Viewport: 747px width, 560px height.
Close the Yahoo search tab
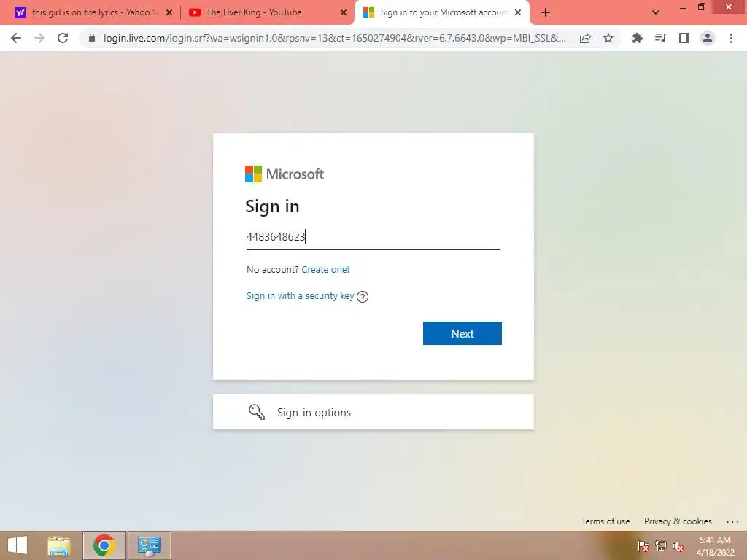169,12
